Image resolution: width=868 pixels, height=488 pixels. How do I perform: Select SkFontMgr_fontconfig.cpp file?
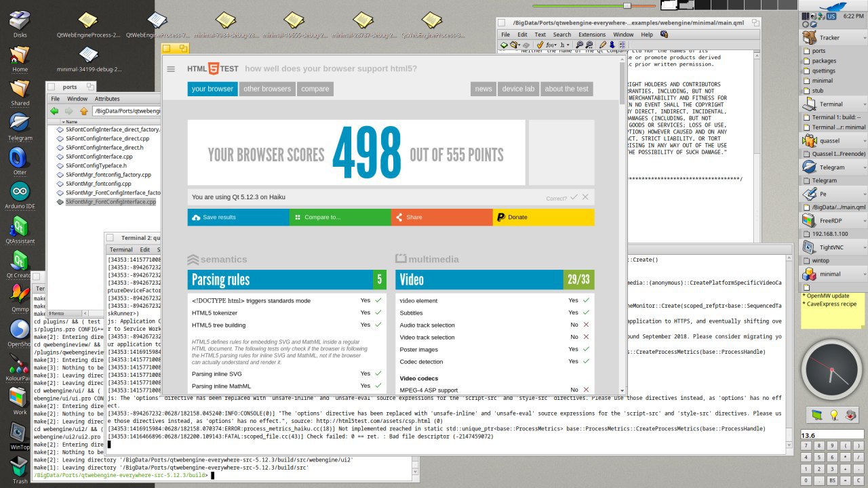pyautogui.click(x=98, y=184)
